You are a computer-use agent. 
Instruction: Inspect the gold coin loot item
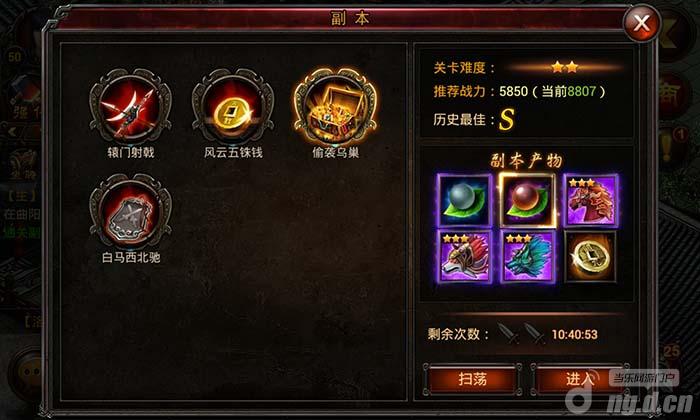click(591, 257)
